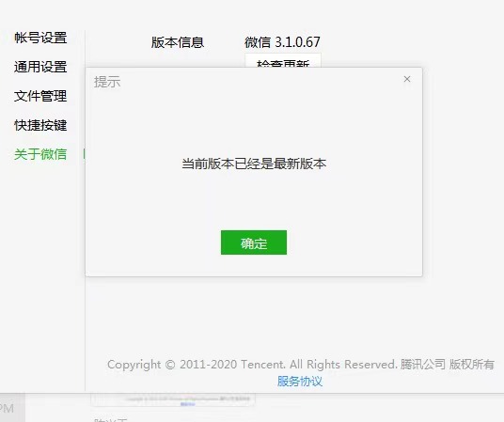Click the 提示 dialog title
Image resolution: width=504 pixels, height=422 pixels.
(107, 82)
